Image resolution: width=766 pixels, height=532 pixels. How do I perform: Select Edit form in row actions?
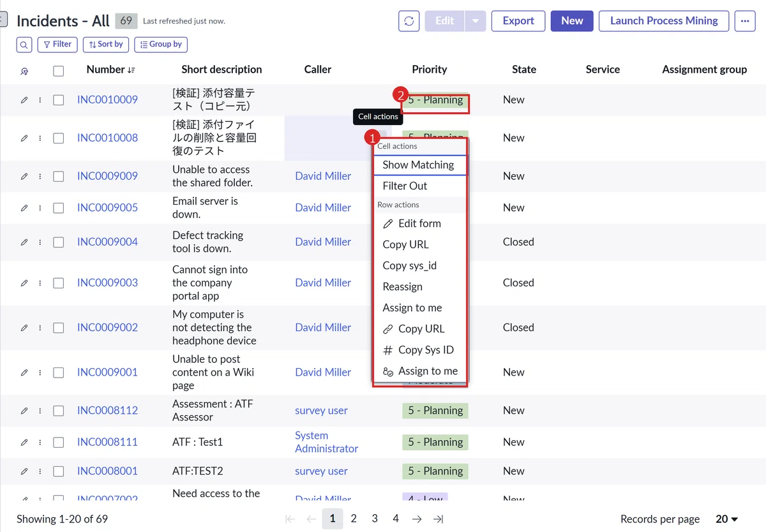tap(421, 224)
